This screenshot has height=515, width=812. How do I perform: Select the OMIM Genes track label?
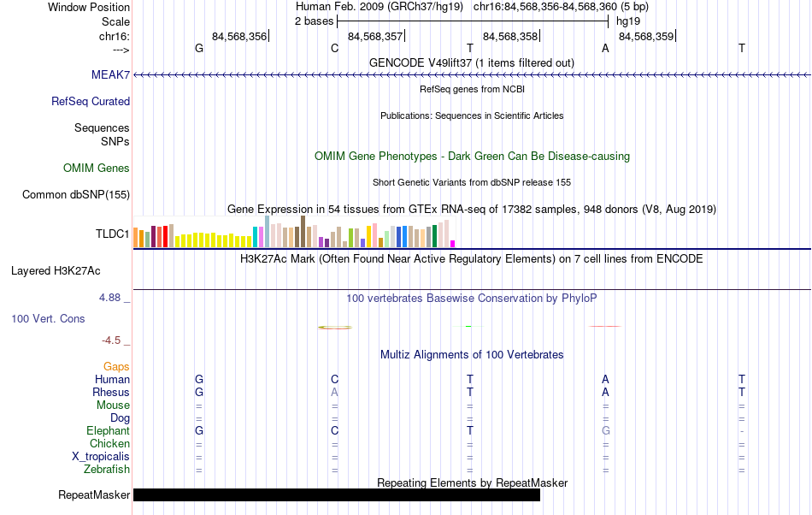click(x=97, y=168)
